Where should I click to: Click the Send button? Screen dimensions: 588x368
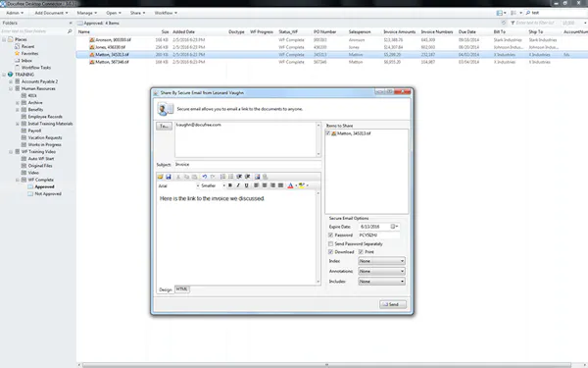393,304
